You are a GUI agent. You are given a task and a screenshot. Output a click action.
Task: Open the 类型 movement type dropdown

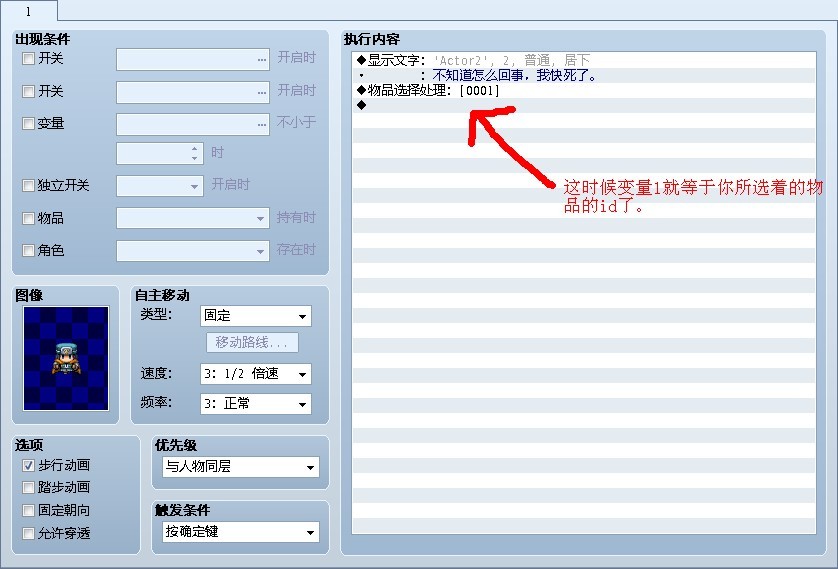tap(255, 316)
